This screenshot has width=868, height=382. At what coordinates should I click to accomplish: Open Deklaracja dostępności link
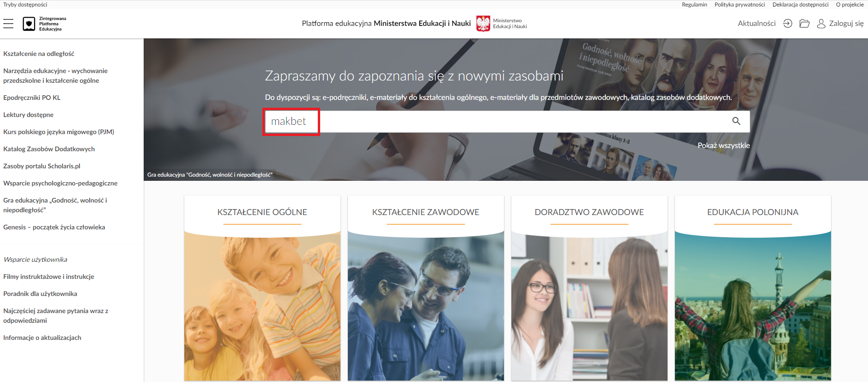[x=801, y=5]
